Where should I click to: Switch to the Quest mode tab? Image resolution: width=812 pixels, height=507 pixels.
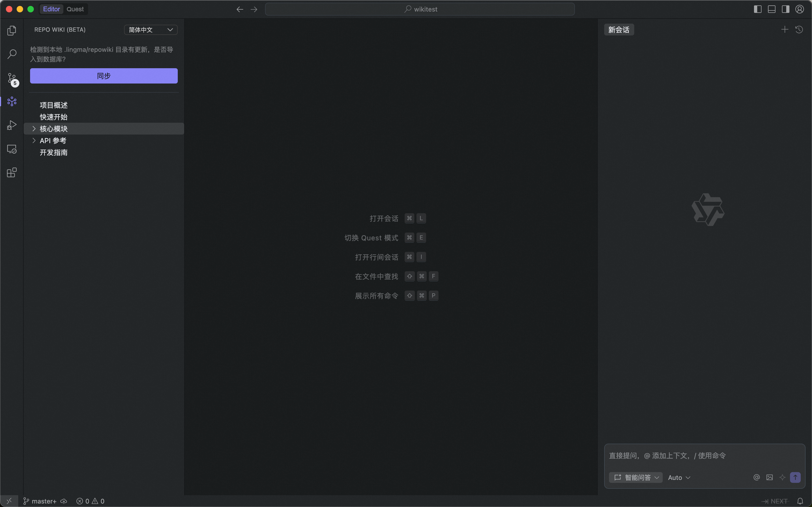[x=75, y=9]
